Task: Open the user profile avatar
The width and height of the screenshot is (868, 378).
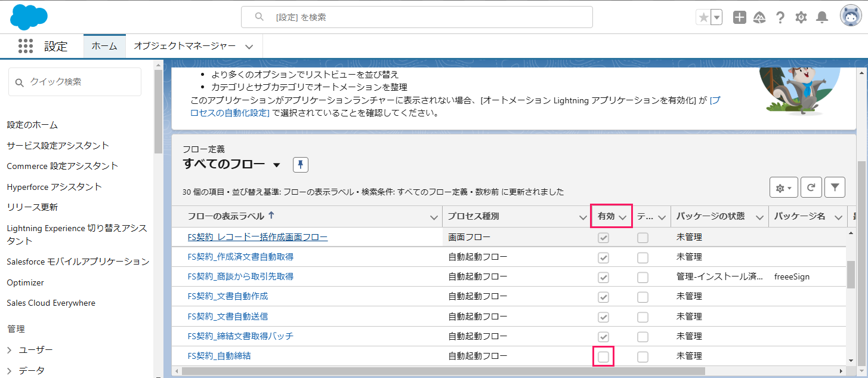Action: (851, 17)
